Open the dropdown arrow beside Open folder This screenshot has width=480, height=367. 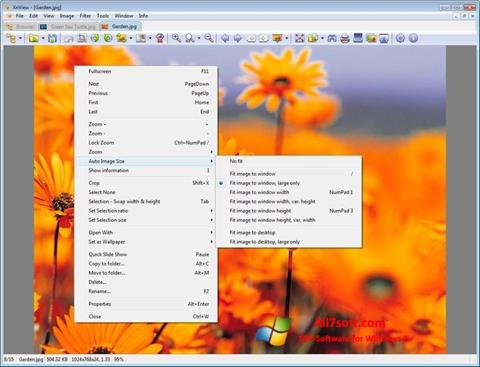click(43, 38)
